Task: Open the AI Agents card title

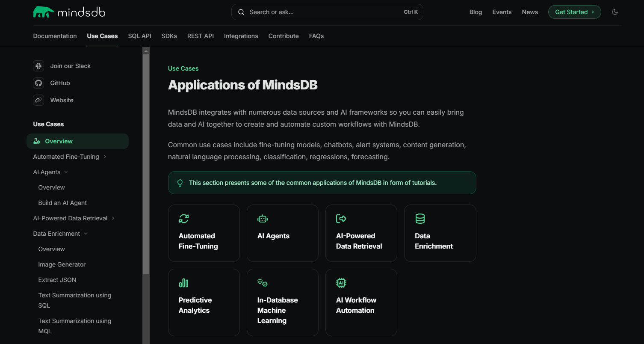Action: point(273,236)
